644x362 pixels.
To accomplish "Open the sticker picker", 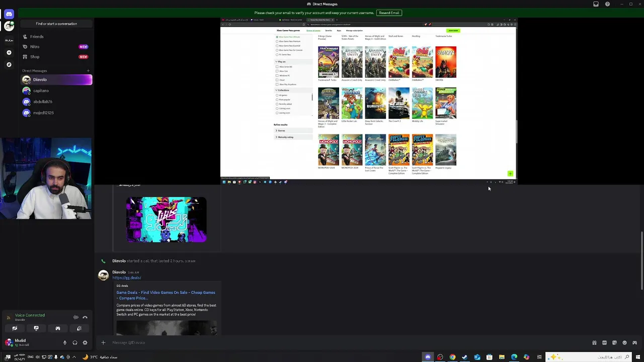I will 614,343.
